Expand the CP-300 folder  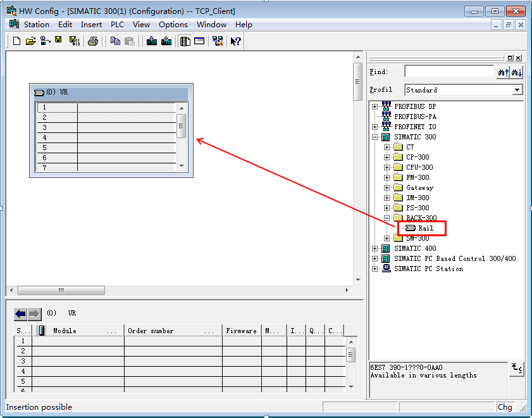click(x=387, y=157)
